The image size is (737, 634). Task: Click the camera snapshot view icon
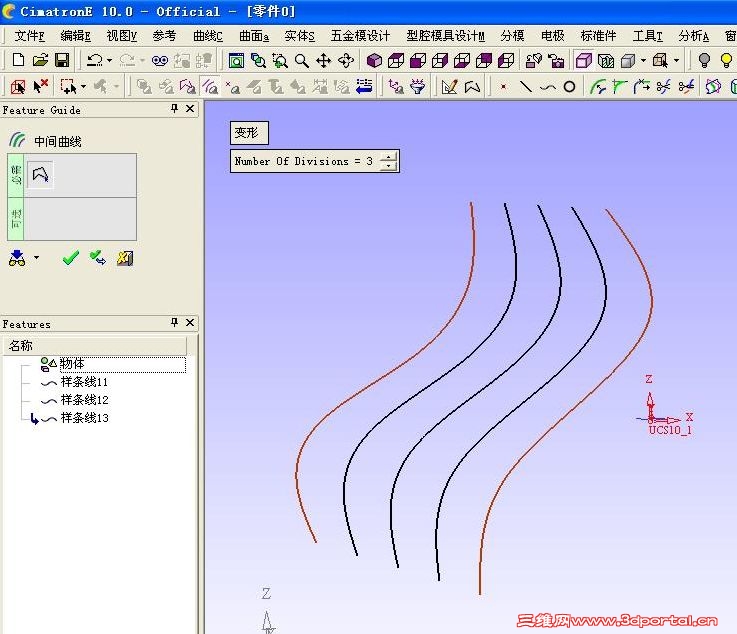point(557,61)
